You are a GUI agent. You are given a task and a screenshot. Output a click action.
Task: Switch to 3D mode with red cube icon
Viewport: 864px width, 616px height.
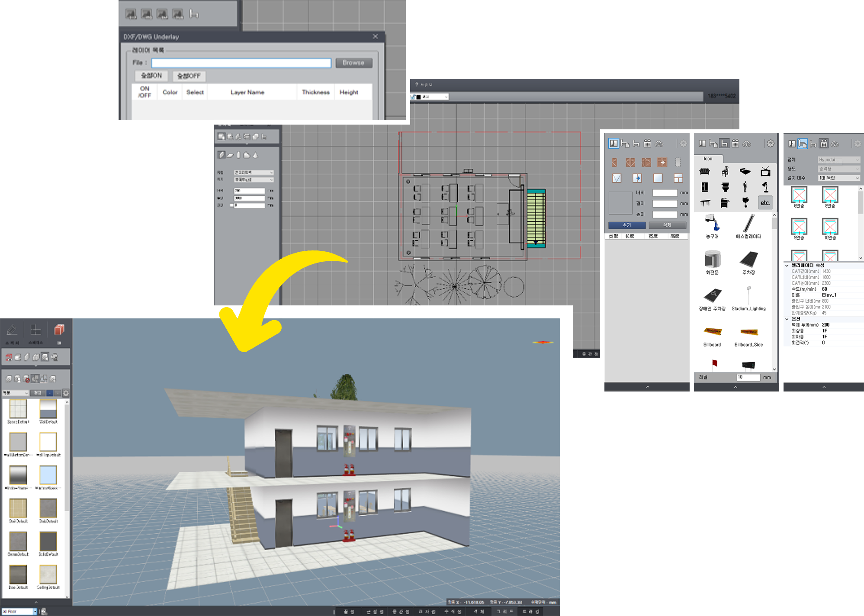click(59, 330)
